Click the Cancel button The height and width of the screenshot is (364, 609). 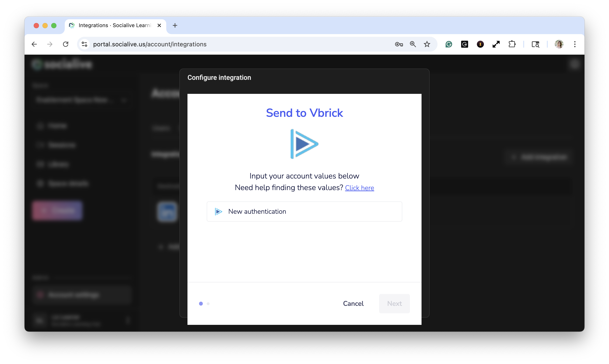coord(353,304)
